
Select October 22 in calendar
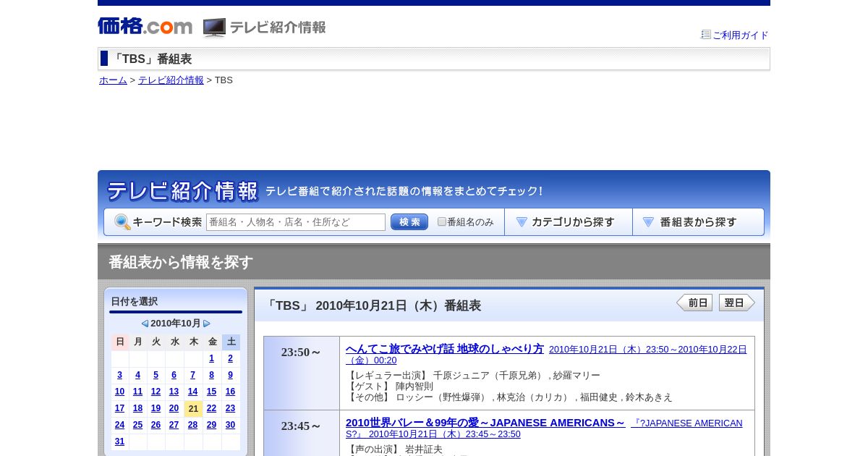click(212, 408)
